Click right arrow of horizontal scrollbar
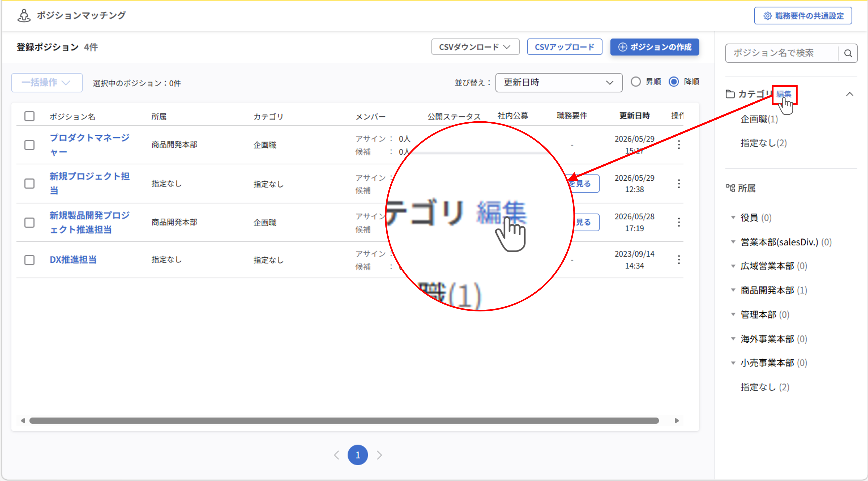868x481 pixels. [x=677, y=421]
